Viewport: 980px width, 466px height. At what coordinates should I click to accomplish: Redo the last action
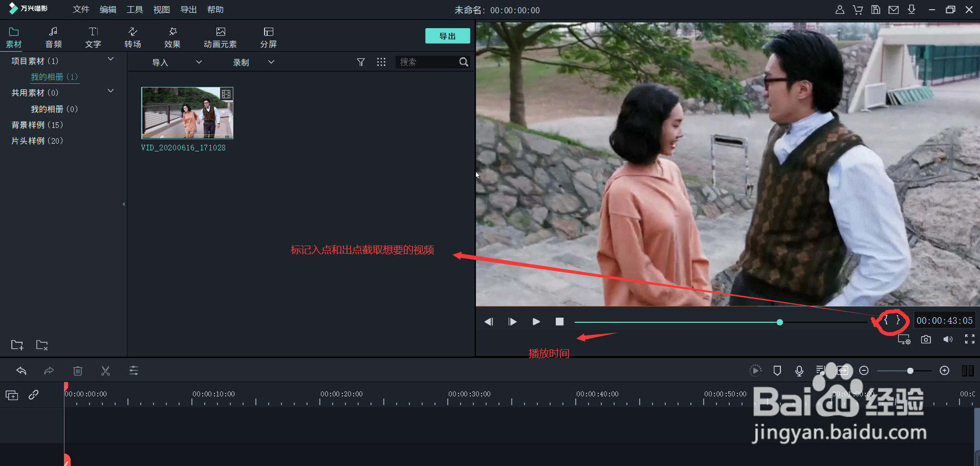(x=49, y=371)
